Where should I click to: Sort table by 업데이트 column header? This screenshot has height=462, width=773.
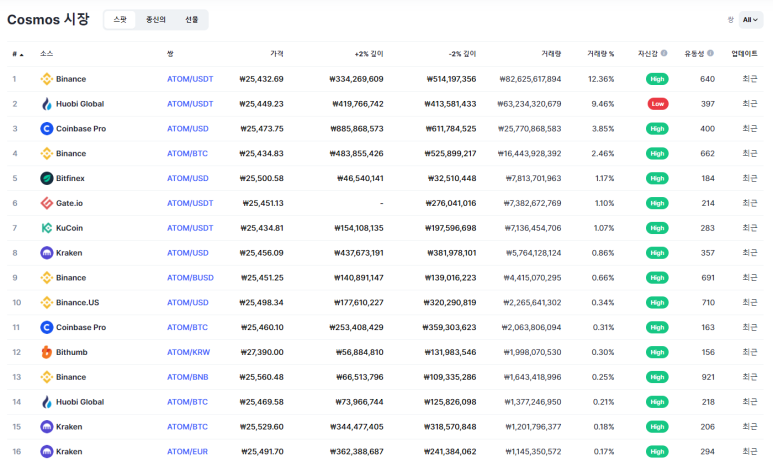pos(744,54)
